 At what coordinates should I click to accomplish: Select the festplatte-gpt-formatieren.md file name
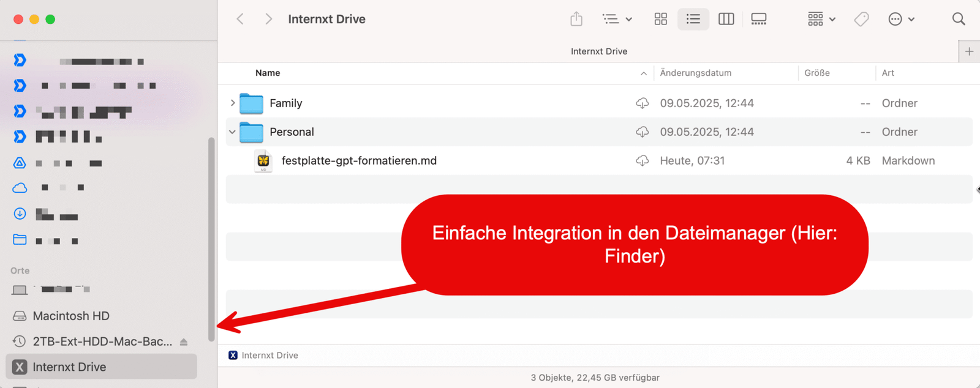point(359,161)
